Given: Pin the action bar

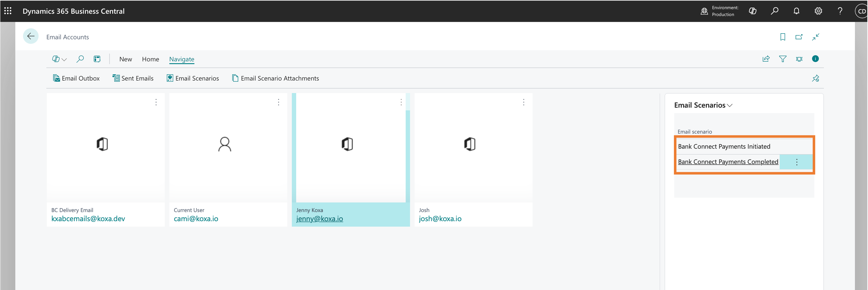Looking at the screenshot, I should pos(815,78).
